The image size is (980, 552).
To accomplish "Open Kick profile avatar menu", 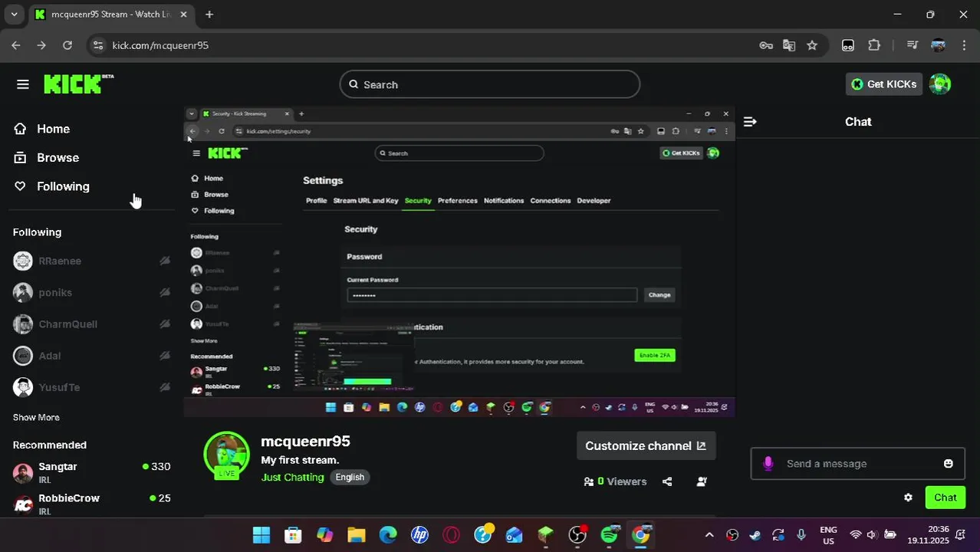I will [940, 84].
